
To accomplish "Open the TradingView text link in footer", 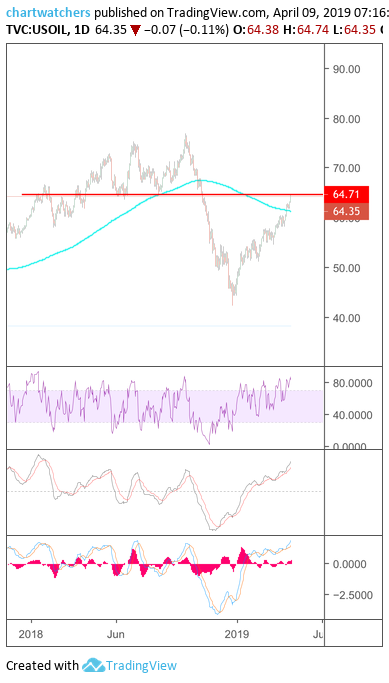I will pos(142,666).
